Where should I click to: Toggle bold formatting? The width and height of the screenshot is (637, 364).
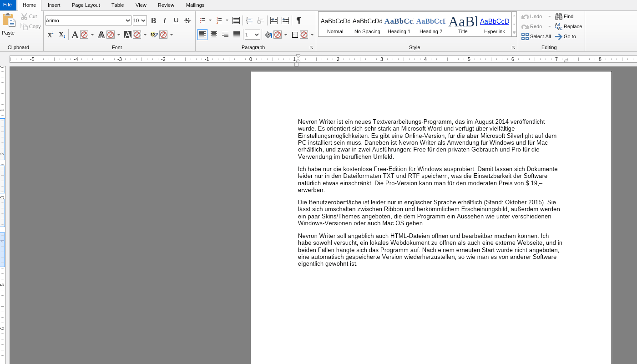point(153,20)
